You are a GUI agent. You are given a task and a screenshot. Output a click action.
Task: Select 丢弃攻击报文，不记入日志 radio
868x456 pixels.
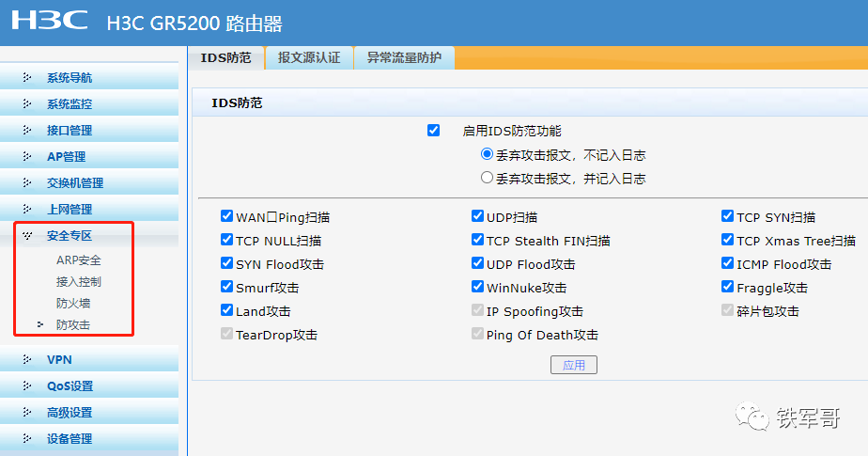487,154
